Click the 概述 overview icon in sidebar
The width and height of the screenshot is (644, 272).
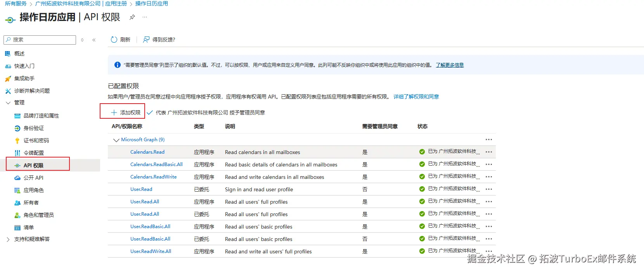coord(8,54)
